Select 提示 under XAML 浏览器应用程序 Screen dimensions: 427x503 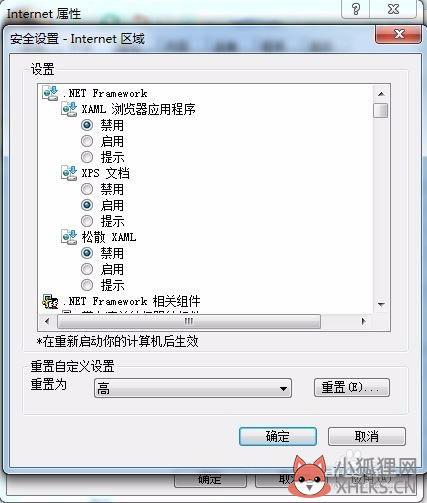[87, 157]
